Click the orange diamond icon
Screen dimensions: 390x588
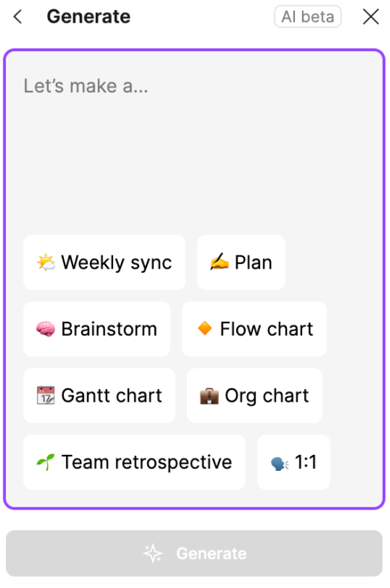205,329
